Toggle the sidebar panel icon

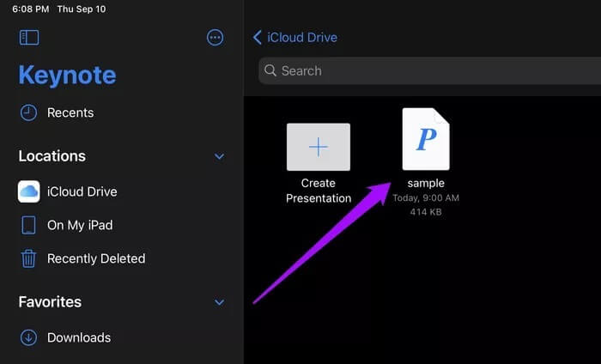click(29, 38)
